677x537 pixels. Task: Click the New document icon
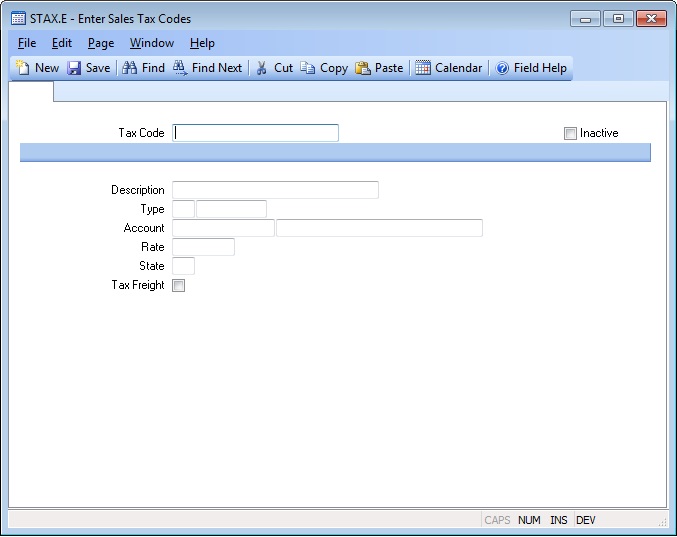(22, 68)
